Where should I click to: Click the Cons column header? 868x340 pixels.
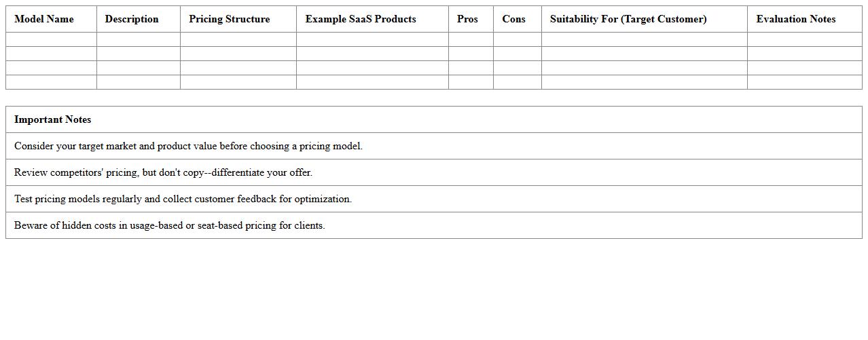513,19
